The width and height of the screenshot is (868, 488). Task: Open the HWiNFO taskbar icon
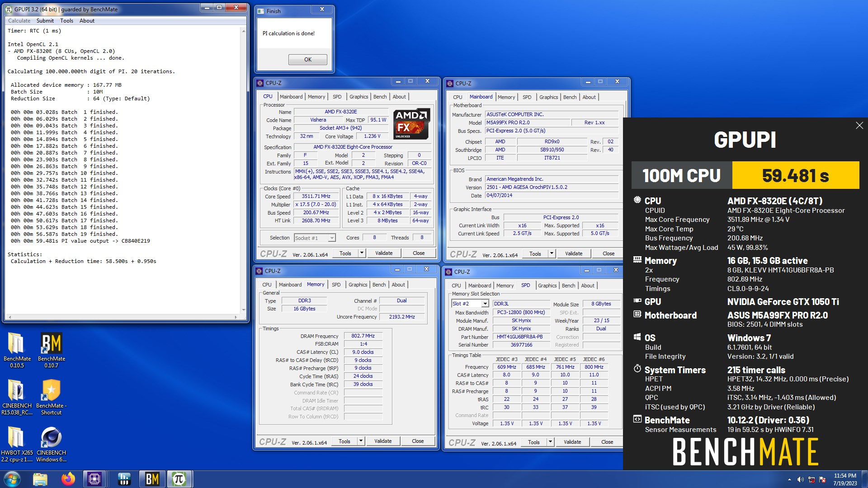coord(124,479)
